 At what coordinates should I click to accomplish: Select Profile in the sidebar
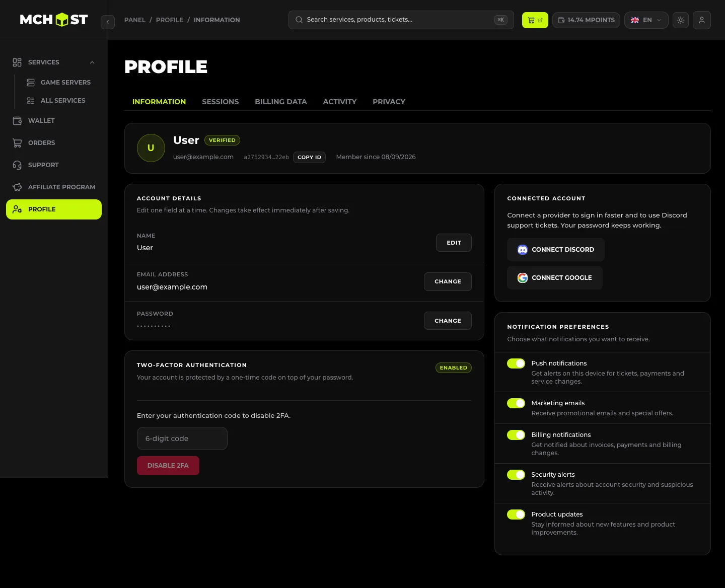pyautogui.click(x=54, y=209)
